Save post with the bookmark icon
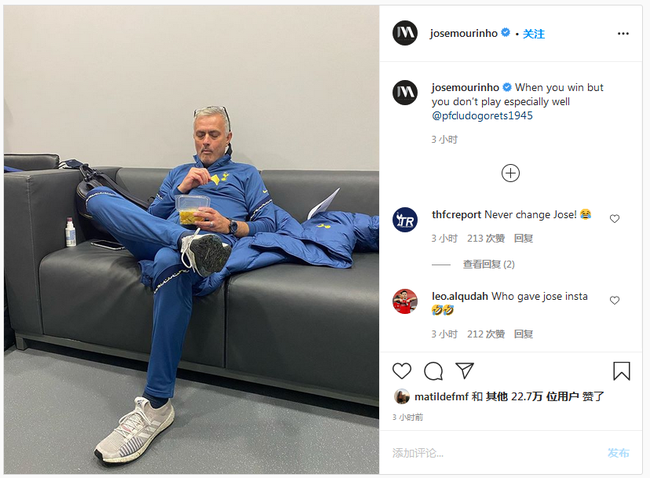Screen dimensions: 650x478 (x=621, y=371)
